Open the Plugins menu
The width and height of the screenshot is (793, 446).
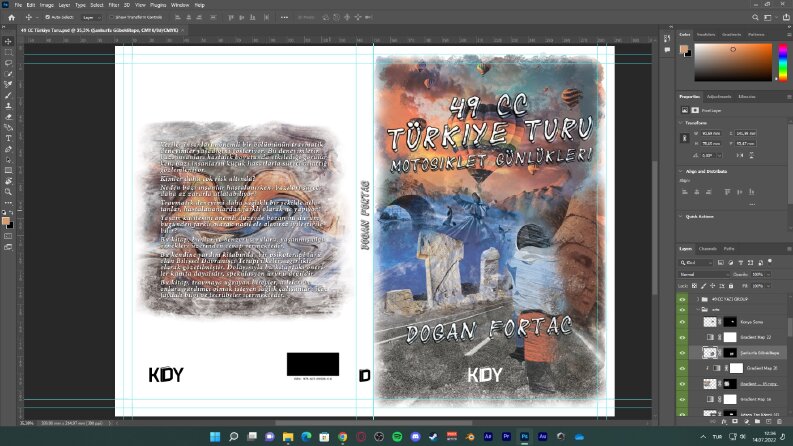(x=158, y=5)
